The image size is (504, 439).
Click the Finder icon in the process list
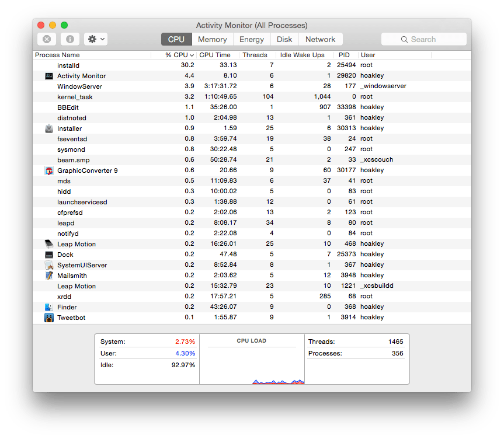pos(48,306)
